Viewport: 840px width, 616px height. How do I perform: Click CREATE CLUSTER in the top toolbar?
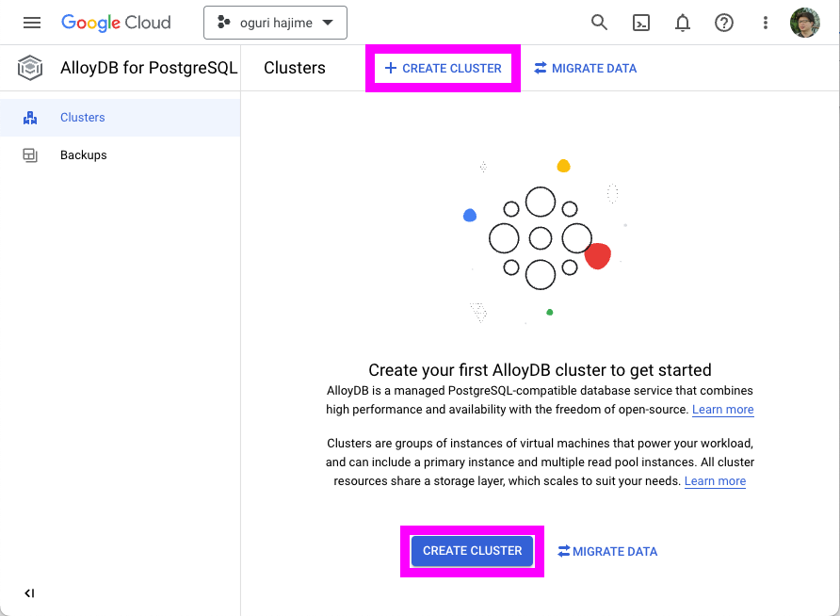coord(443,68)
